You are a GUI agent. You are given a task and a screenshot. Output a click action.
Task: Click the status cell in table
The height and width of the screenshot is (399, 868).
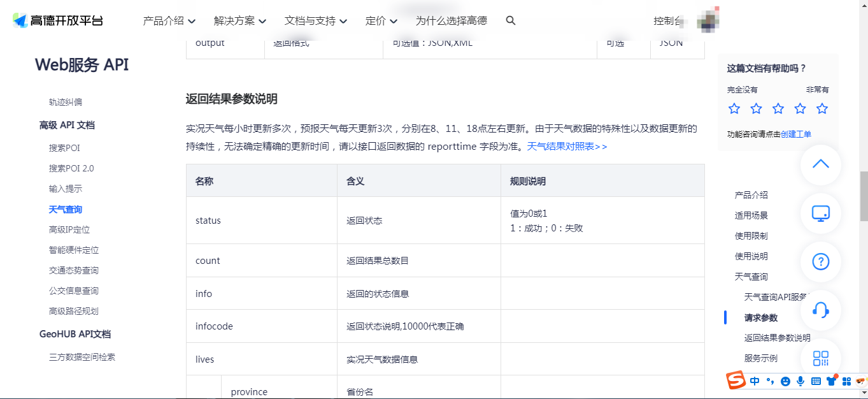[262, 221]
